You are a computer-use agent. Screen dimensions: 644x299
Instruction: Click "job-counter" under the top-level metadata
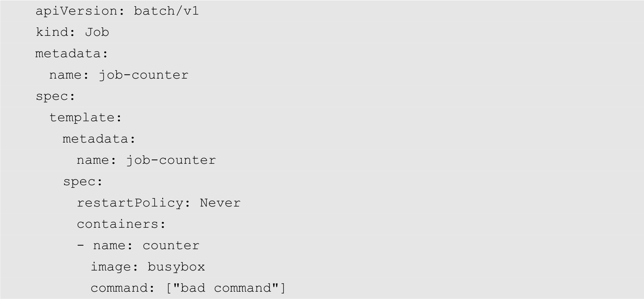pos(144,75)
